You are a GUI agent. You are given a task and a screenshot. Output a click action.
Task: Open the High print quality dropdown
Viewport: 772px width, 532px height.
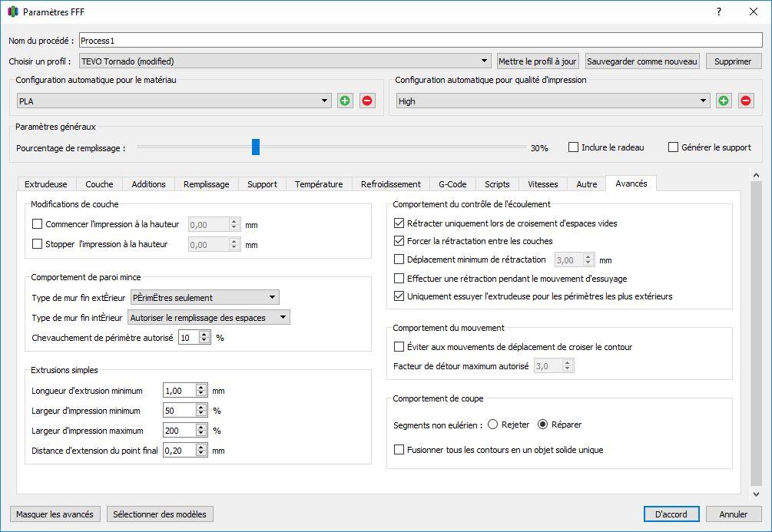553,101
